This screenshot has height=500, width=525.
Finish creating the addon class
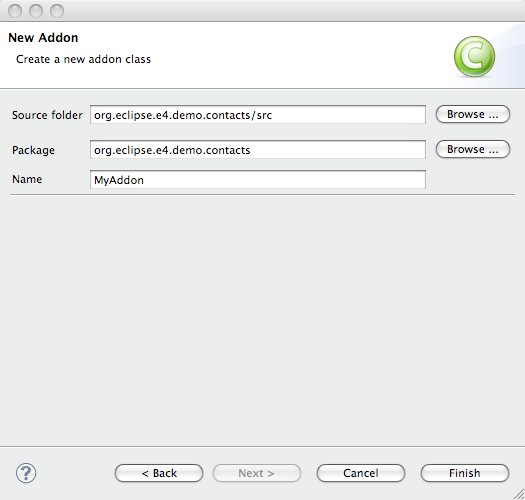point(465,473)
